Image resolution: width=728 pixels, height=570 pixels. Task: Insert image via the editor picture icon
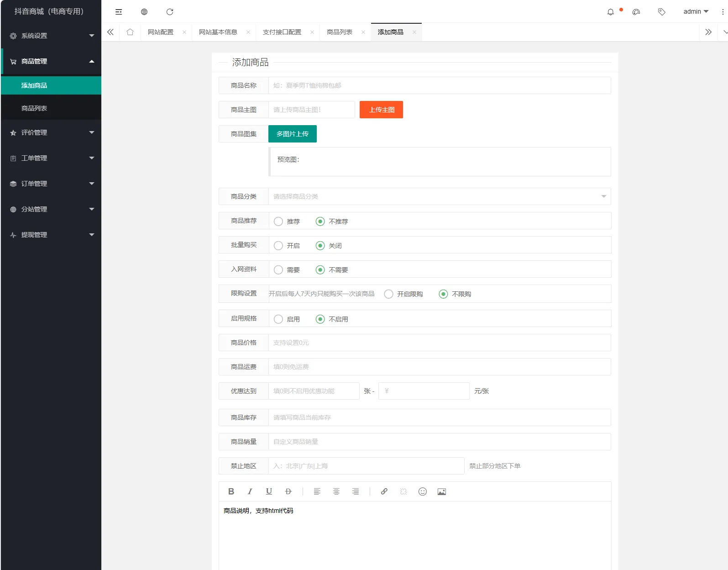(x=441, y=491)
